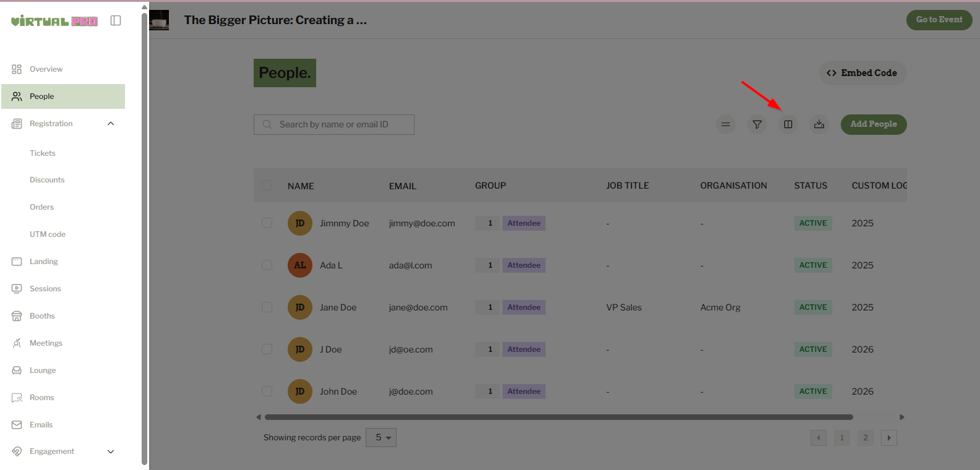Select John Doe's row checkbox

[267, 391]
